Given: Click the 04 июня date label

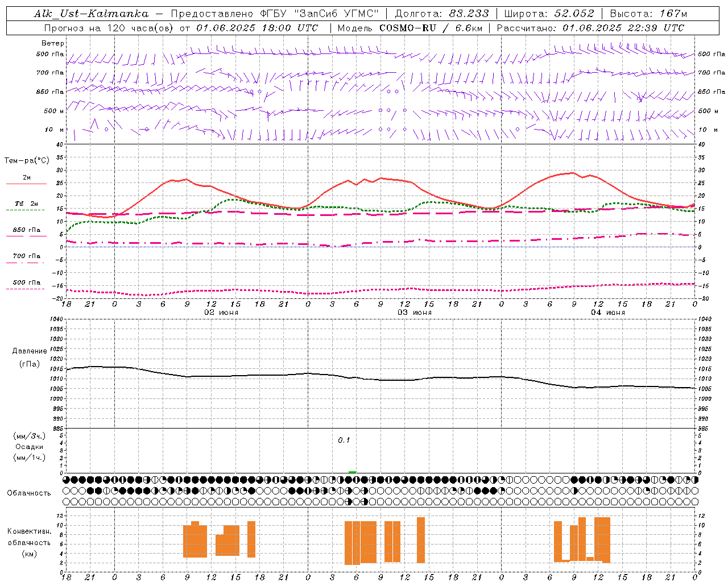Looking at the screenshot, I should tap(608, 313).
